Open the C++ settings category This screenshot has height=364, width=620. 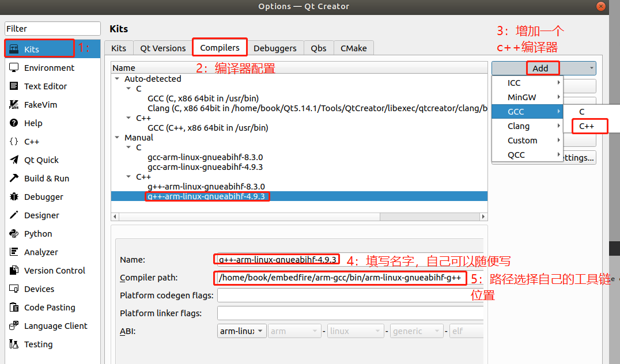click(52, 142)
